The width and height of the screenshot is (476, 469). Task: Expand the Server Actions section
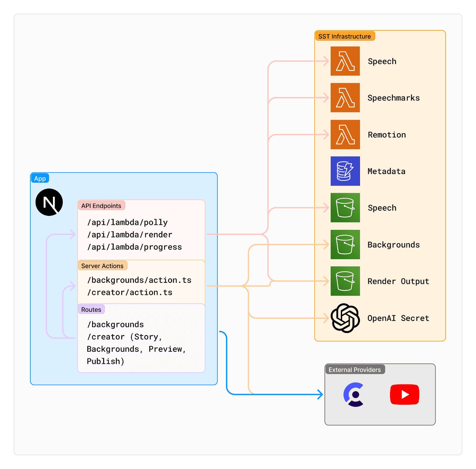(102, 266)
